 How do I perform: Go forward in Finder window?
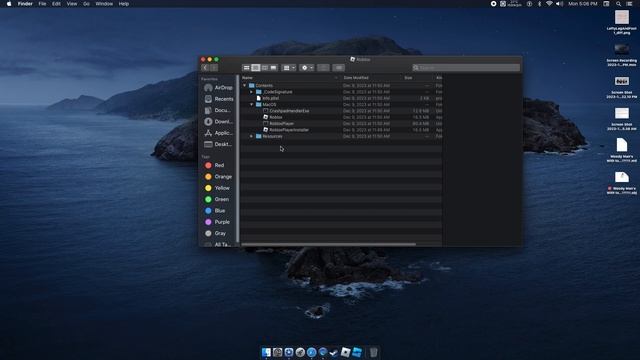point(214,68)
